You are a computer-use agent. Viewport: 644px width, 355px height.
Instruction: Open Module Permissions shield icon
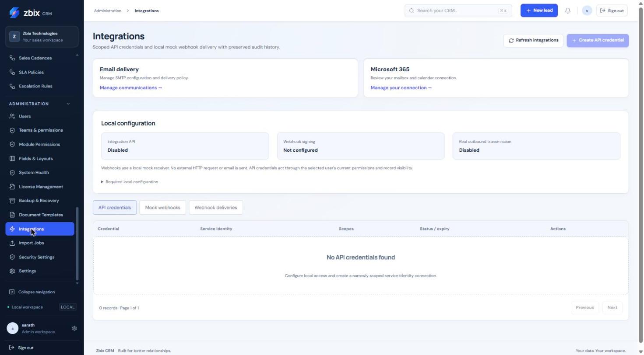[12, 144]
